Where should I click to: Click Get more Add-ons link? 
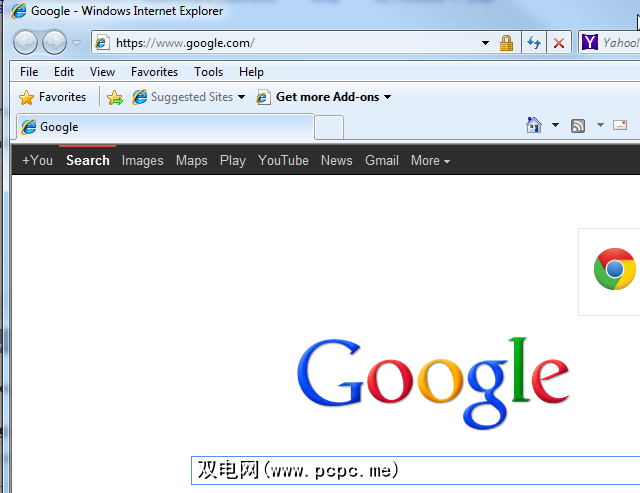tap(327, 97)
